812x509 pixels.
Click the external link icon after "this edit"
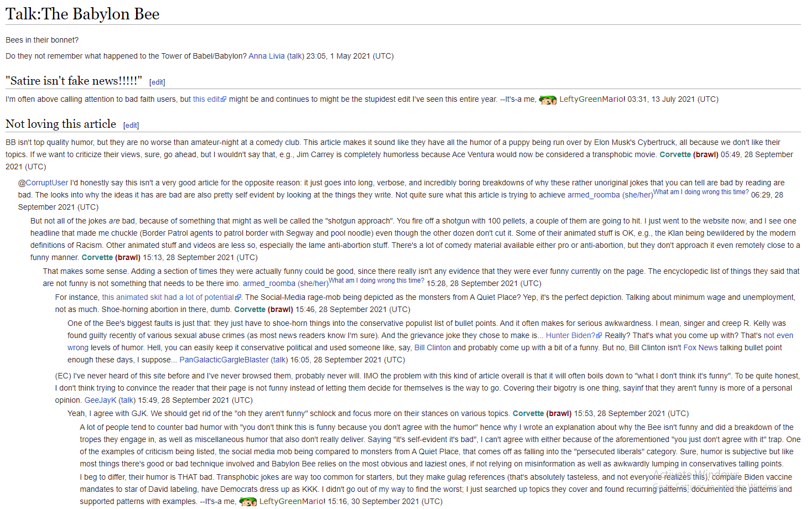tap(223, 100)
